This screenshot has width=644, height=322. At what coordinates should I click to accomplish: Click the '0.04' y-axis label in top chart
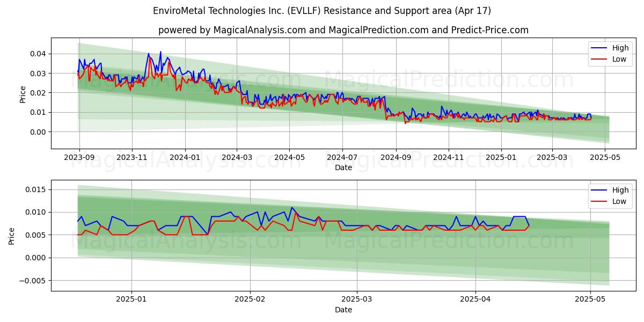[38, 54]
